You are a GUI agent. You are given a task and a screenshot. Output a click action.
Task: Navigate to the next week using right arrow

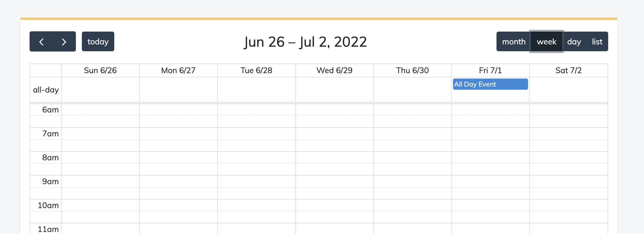64,42
